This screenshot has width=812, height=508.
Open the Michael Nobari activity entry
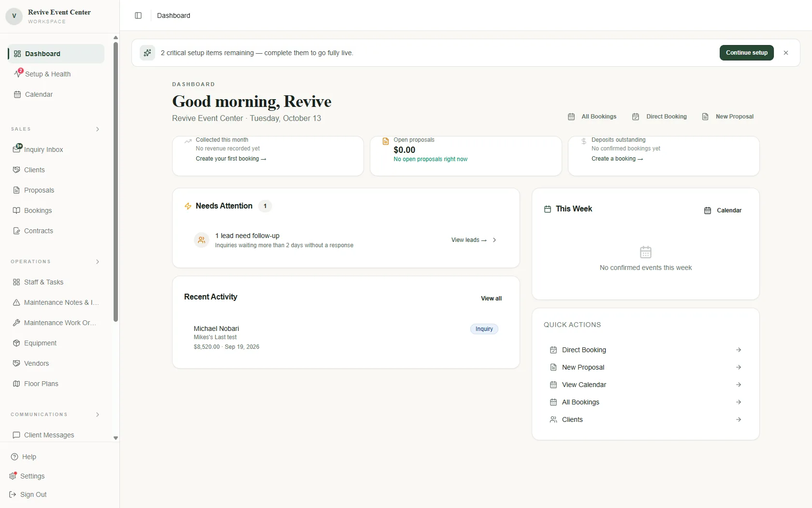(346, 337)
